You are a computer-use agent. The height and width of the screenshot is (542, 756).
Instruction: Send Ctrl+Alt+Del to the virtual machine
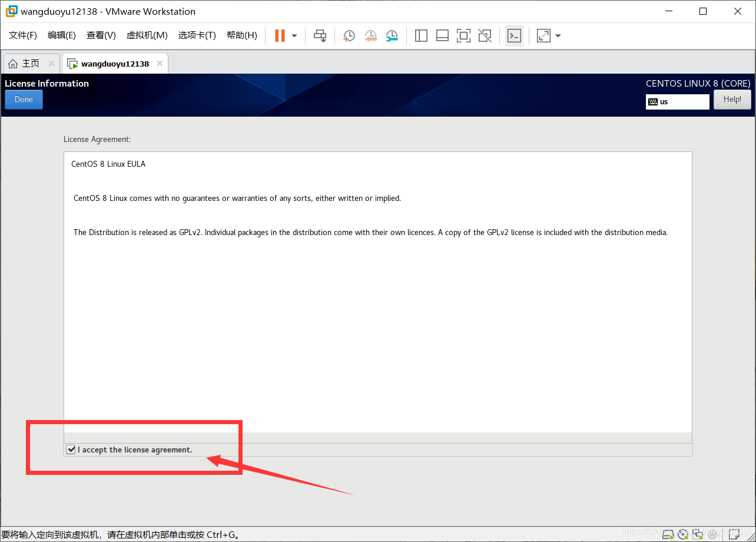pyautogui.click(x=320, y=35)
